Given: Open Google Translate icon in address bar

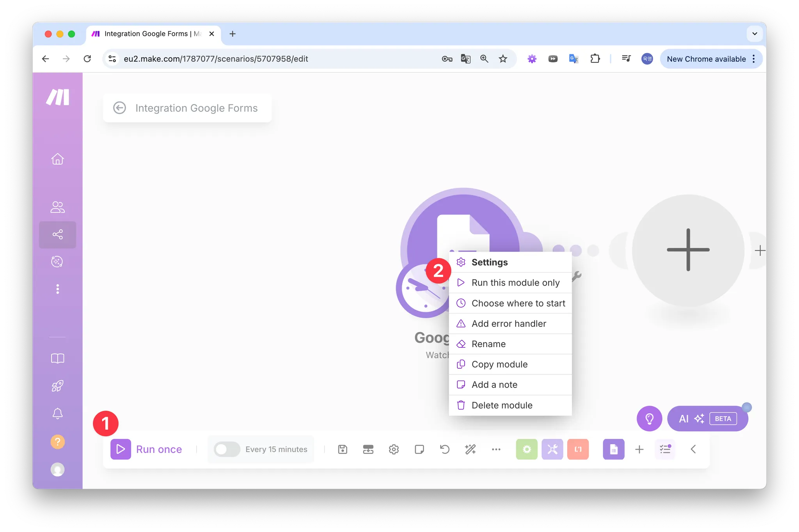Looking at the screenshot, I should click(465, 59).
